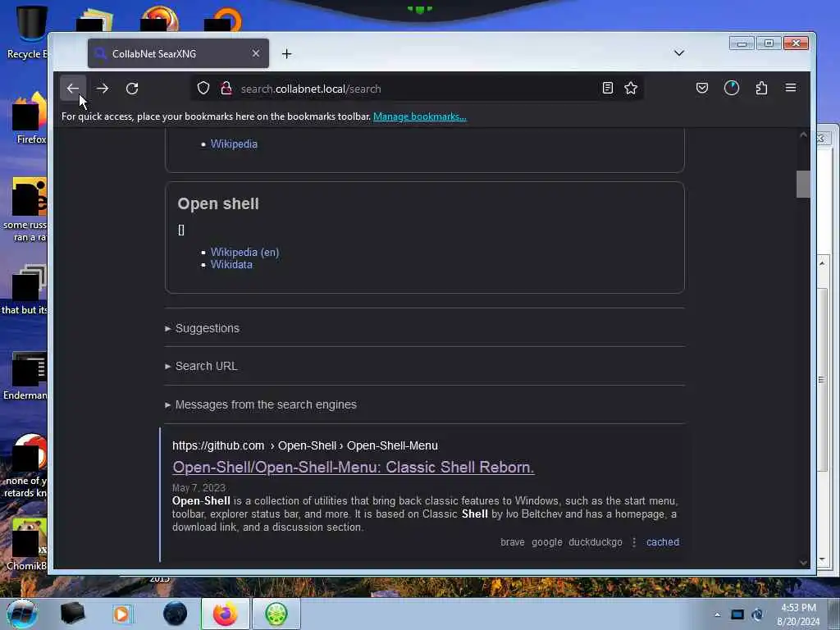840x630 pixels.
Task: Bookmark this page with the star icon
Action: (631, 89)
